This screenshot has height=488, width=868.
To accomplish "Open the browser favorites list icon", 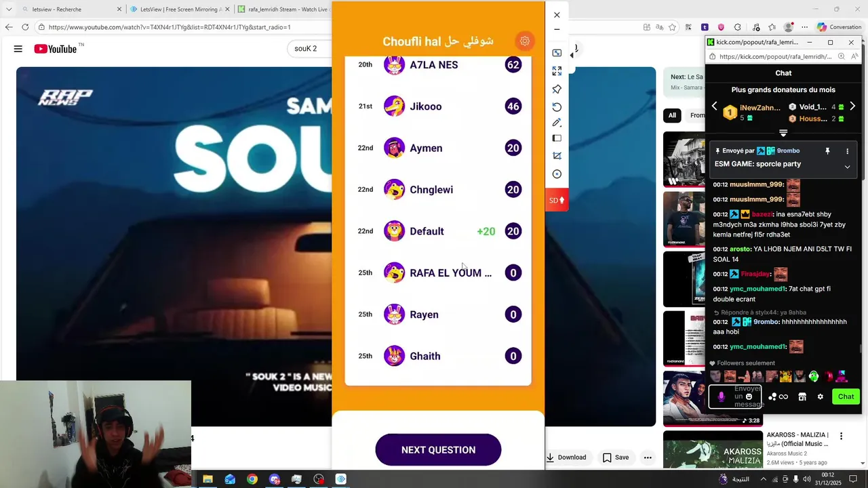I will [x=772, y=27].
